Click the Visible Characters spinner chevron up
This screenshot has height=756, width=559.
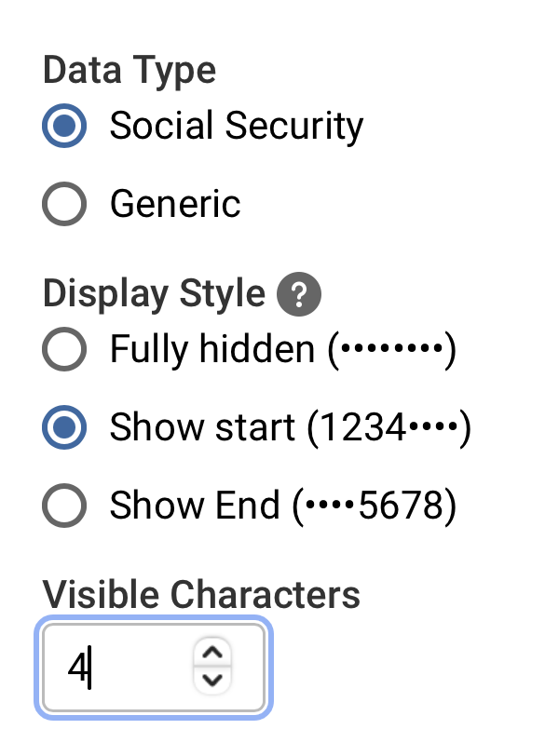pos(211,655)
